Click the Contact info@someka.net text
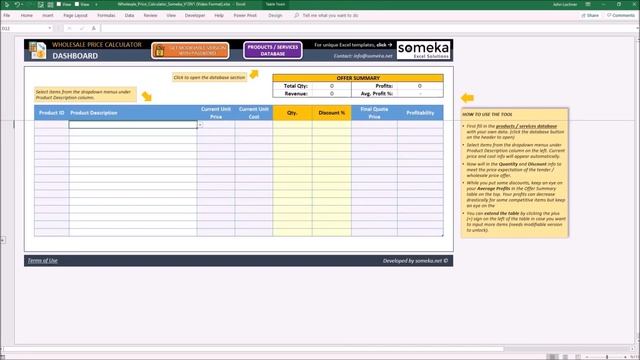 point(362,56)
